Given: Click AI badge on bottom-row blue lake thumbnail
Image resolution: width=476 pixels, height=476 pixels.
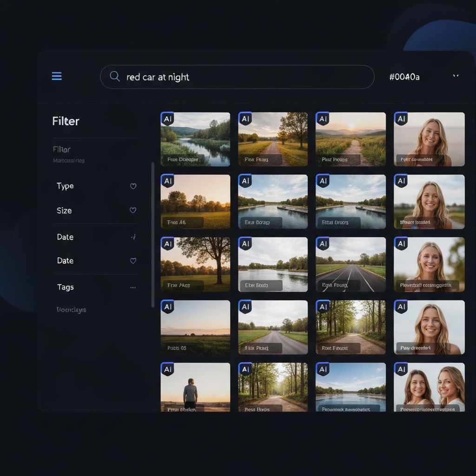Looking at the screenshot, I should click(323, 370).
